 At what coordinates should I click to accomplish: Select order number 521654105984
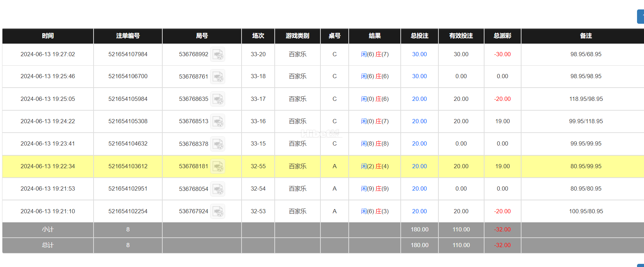click(128, 99)
